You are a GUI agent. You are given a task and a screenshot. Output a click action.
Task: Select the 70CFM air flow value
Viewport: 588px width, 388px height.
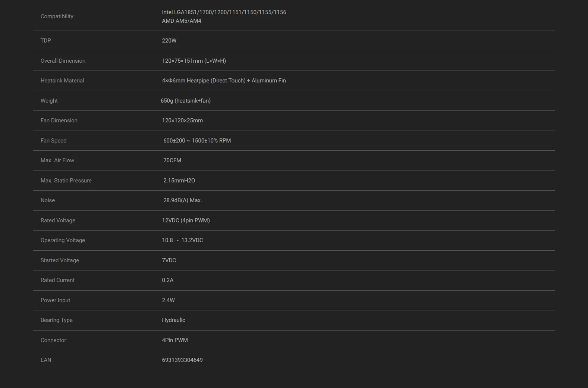click(172, 160)
